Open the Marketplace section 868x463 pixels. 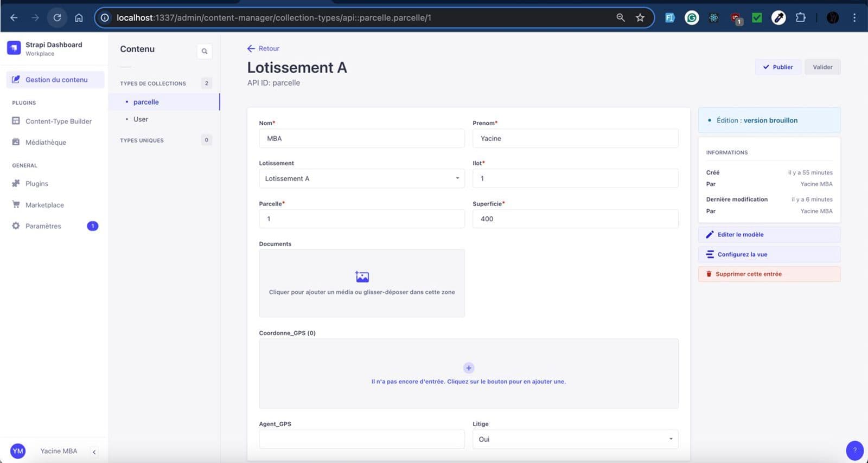[44, 205]
